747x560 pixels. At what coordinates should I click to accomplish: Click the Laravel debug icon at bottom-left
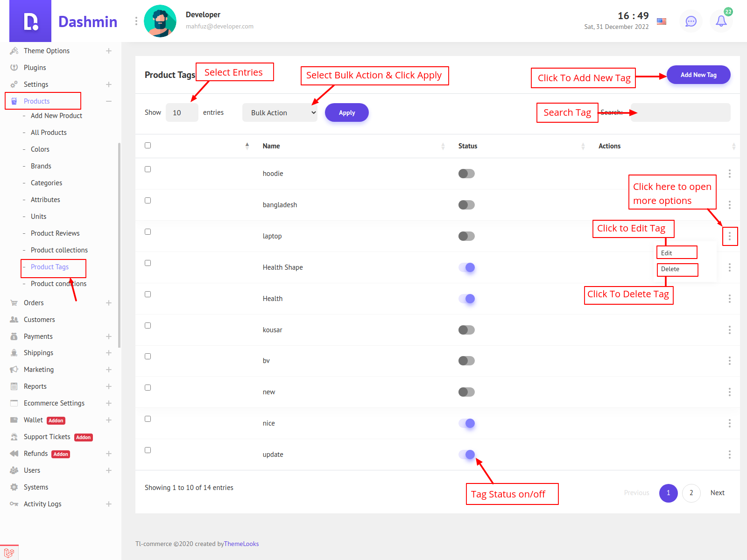pyautogui.click(x=9, y=553)
